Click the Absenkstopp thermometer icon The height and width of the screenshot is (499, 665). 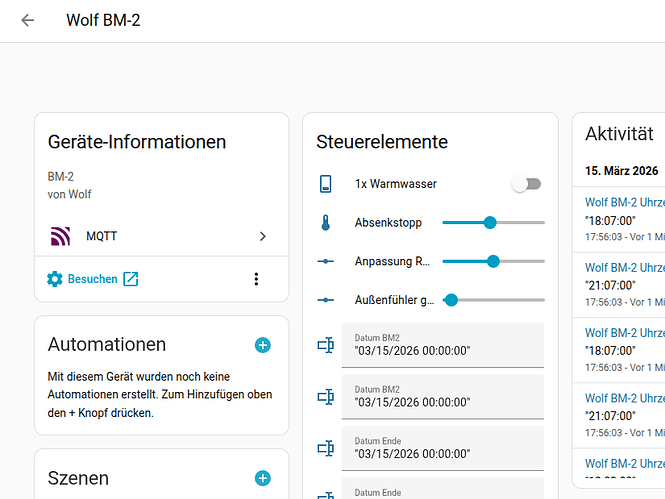tap(325, 223)
